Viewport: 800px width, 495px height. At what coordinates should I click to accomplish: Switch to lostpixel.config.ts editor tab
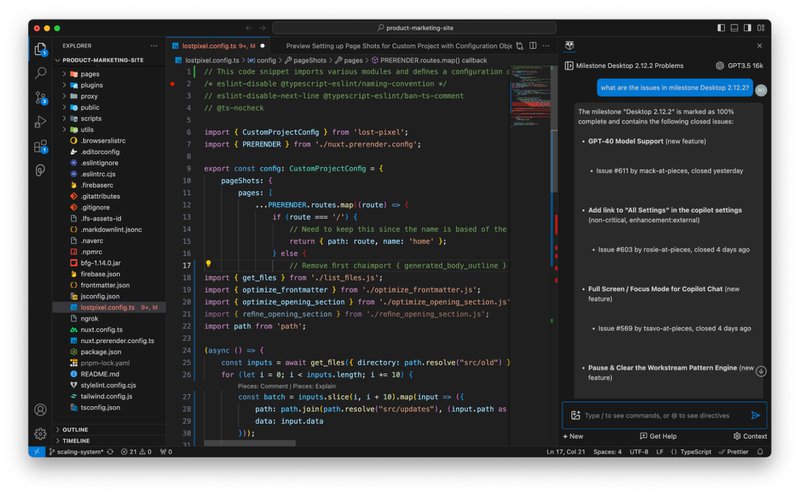click(x=218, y=46)
